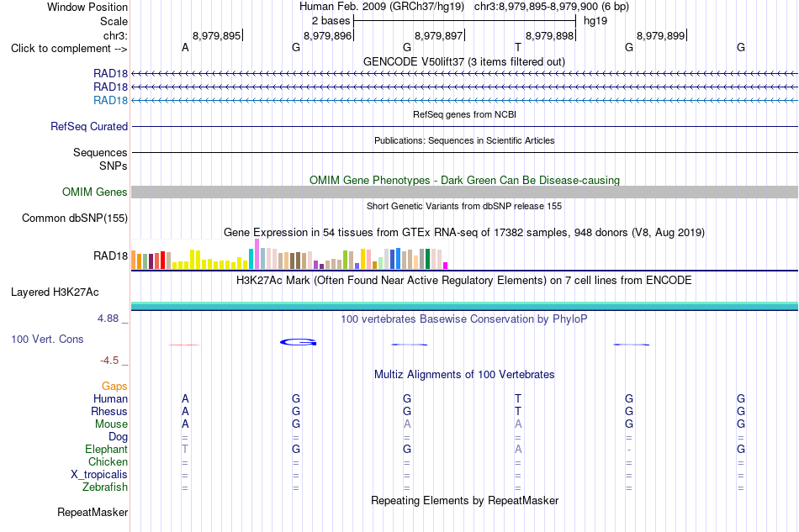Click the GTEx Gene Expression in 54 tissues title

coord(464,233)
